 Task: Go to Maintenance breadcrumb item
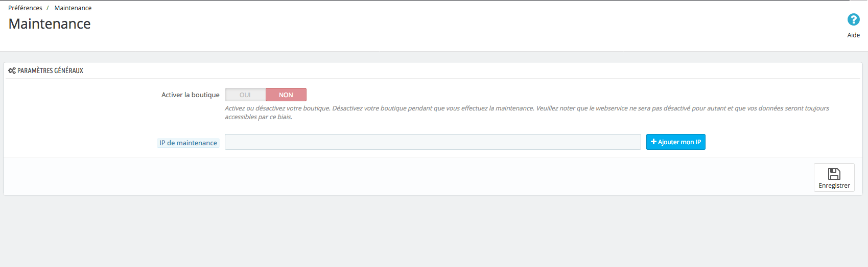click(73, 8)
